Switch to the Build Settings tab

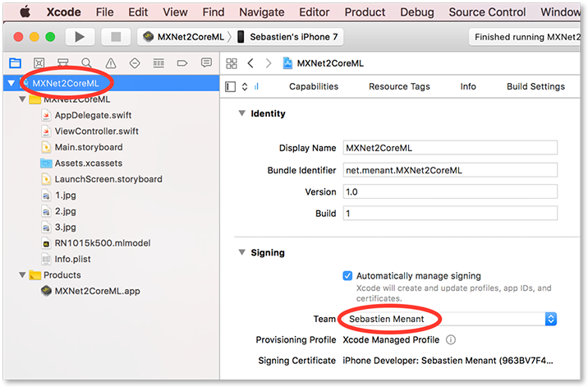[535, 86]
